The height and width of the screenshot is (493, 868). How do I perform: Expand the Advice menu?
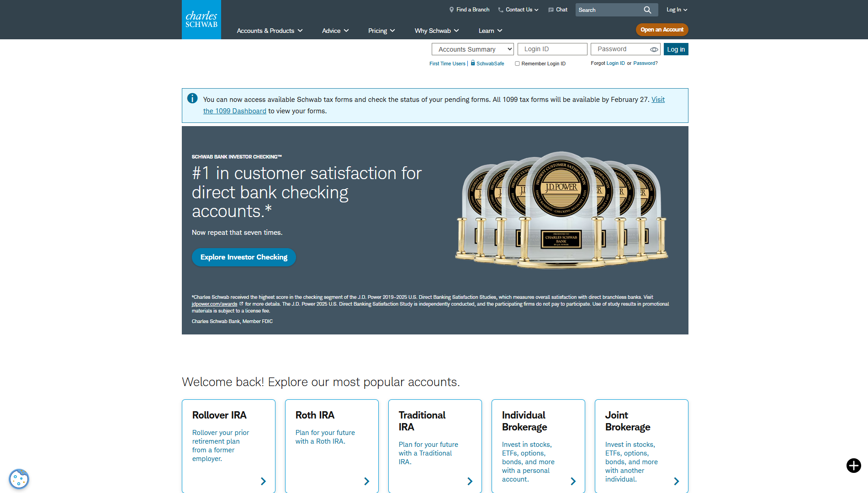point(335,31)
